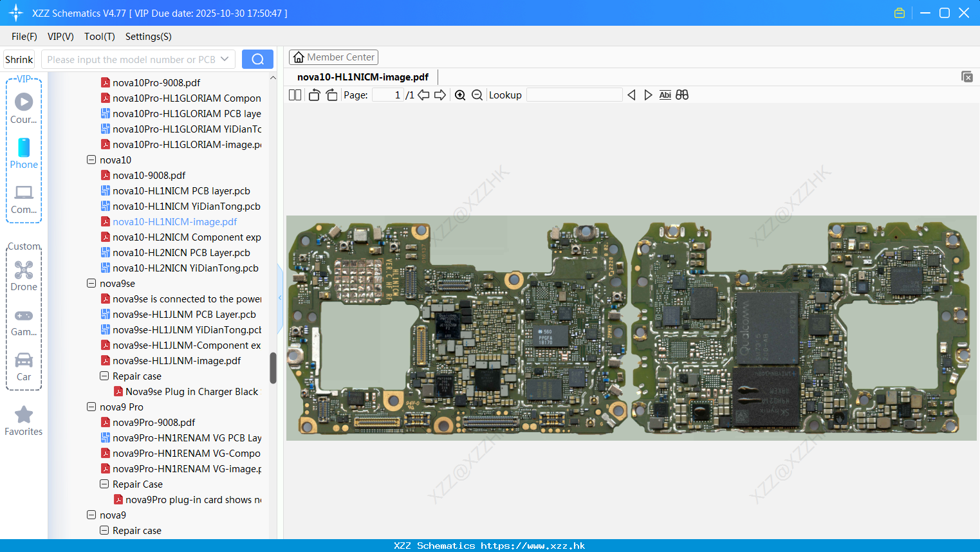Click the binoculars search icon
This screenshot has width=980, height=552.
tap(682, 95)
